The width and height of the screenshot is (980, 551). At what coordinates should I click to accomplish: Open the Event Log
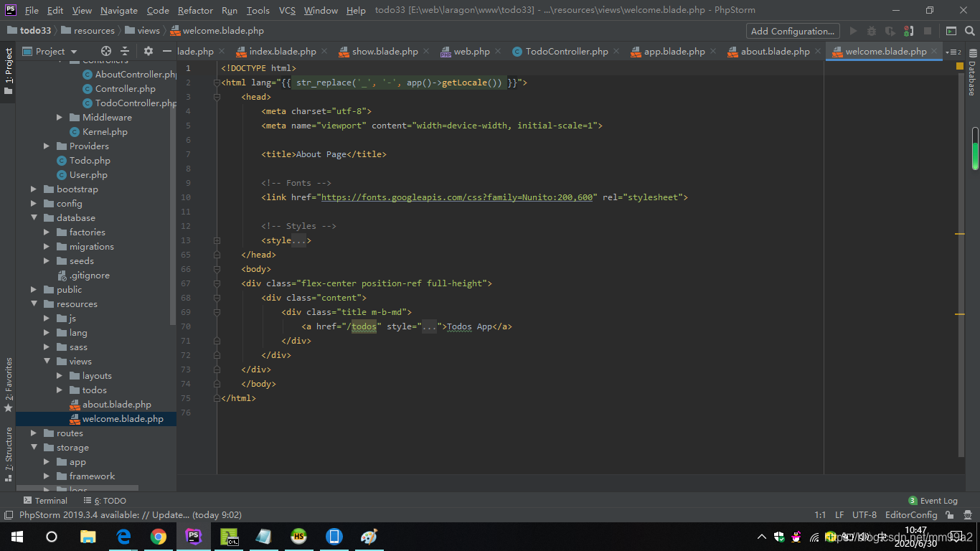(933, 501)
